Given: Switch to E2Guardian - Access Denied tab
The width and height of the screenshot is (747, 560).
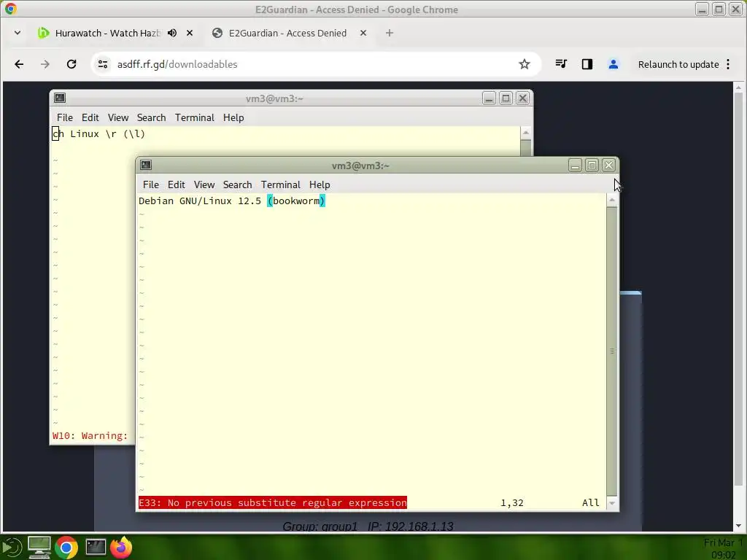Looking at the screenshot, I should 287,33.
